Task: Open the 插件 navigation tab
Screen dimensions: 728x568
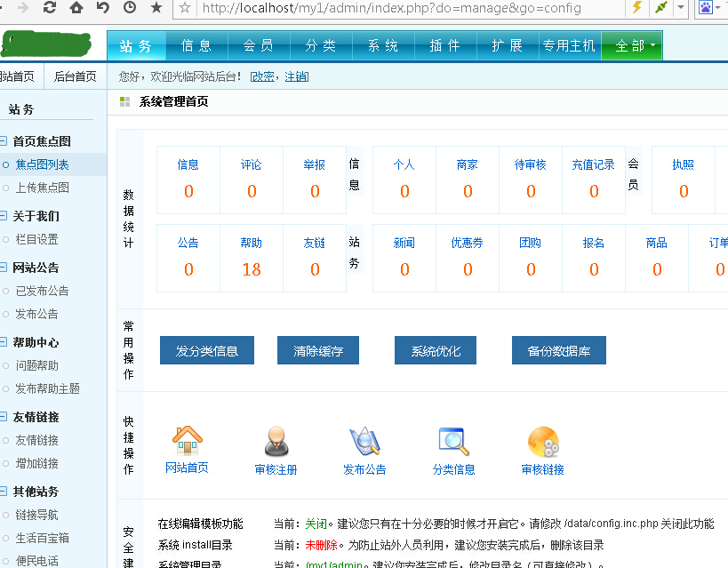Action: 445,46
